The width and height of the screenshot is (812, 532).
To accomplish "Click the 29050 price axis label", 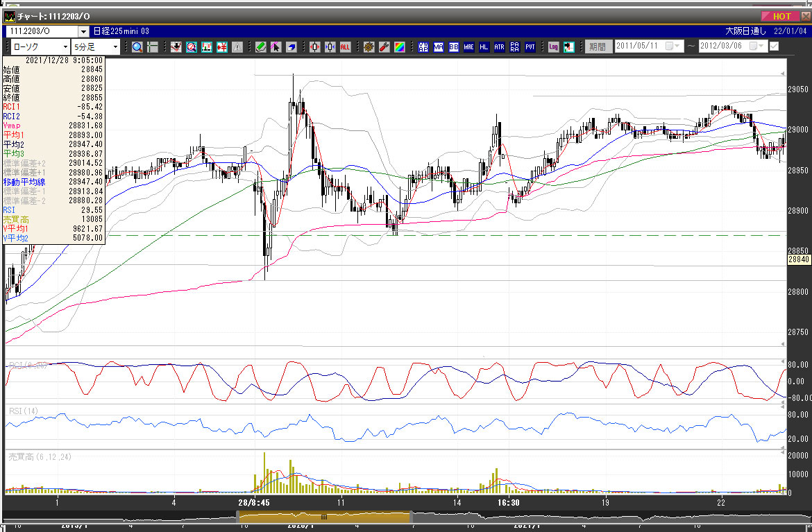I will click(798, 89).
